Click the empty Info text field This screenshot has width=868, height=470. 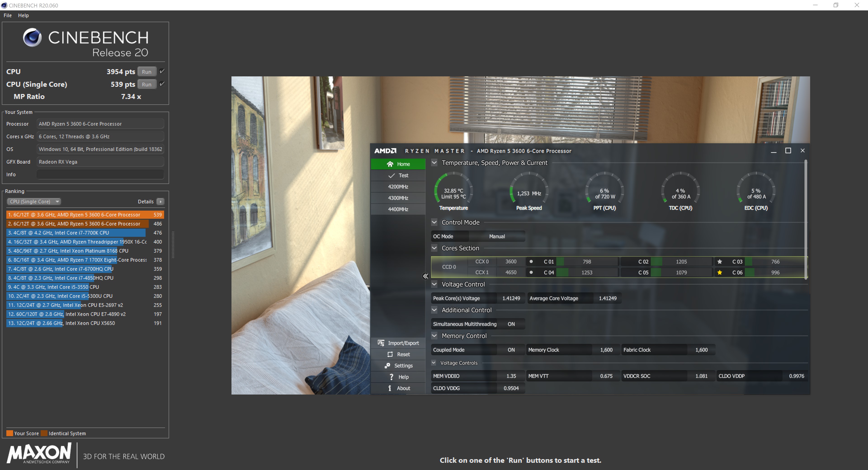(100, 174)
